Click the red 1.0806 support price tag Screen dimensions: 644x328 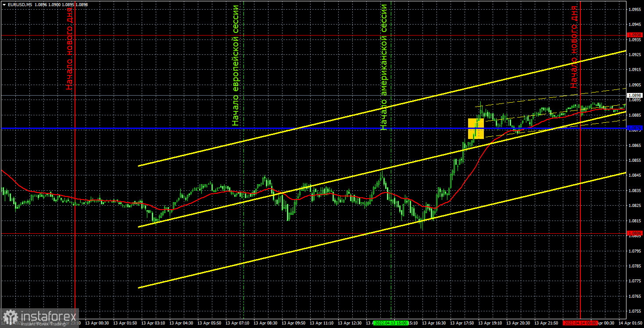coord(634,233)
